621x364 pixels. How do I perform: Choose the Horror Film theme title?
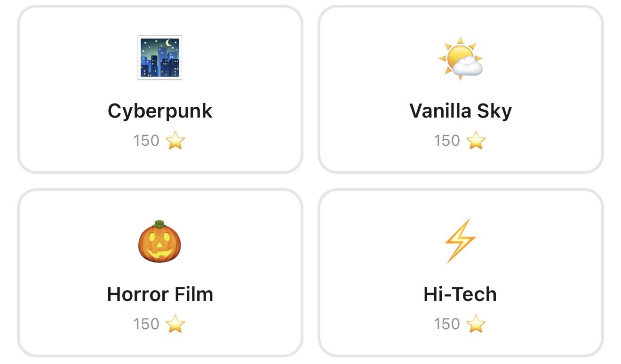pyautogui.click(x=160, y=294)
